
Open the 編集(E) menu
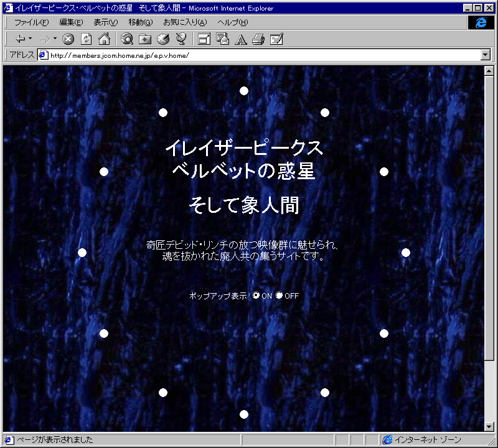tap(71, 22)
